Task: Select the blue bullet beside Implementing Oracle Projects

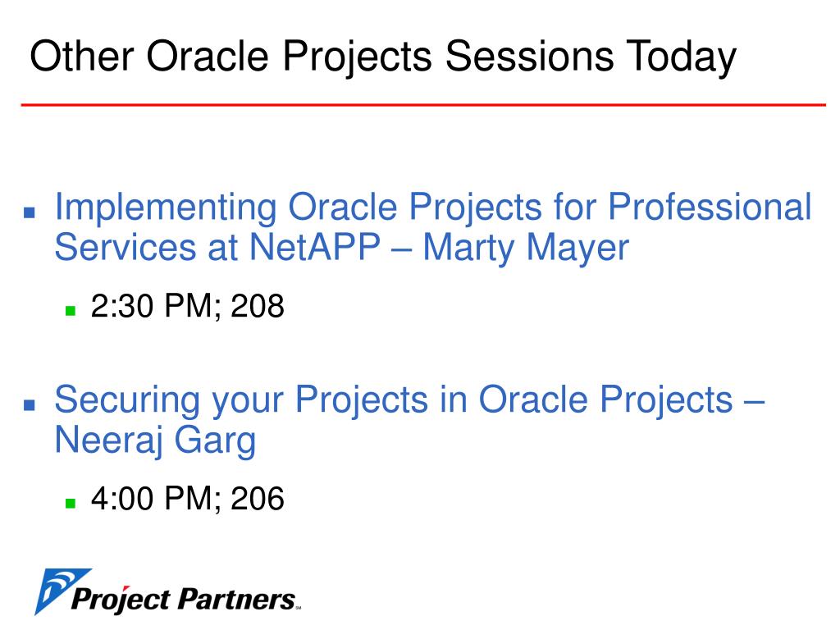Action: (x=30, y=213)
